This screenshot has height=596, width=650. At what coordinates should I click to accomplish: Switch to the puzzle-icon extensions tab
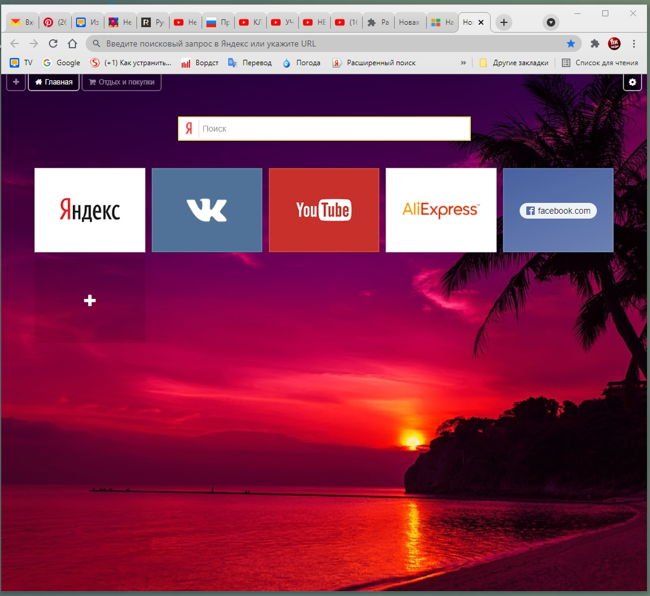click(378, 22)
